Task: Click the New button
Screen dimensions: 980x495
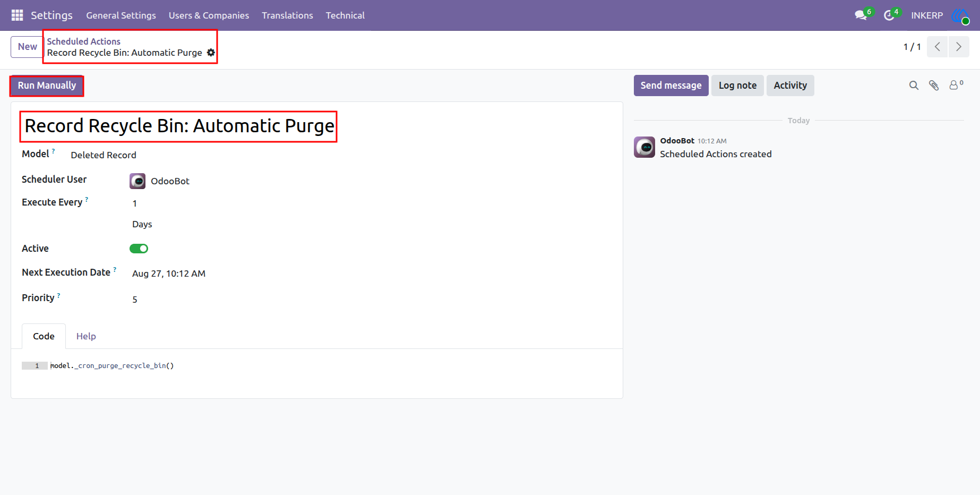Action: click(x=27, y=47)
